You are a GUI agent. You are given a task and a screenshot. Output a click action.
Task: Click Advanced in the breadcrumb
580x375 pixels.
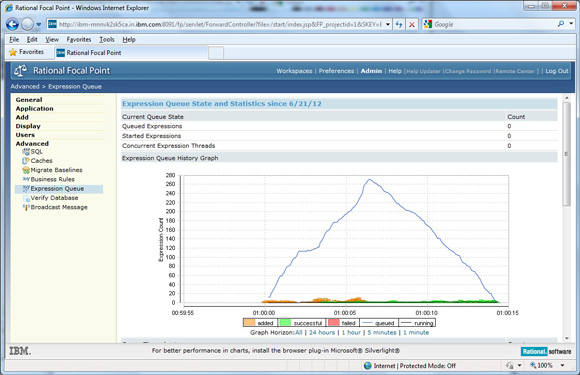coord(25,87)
